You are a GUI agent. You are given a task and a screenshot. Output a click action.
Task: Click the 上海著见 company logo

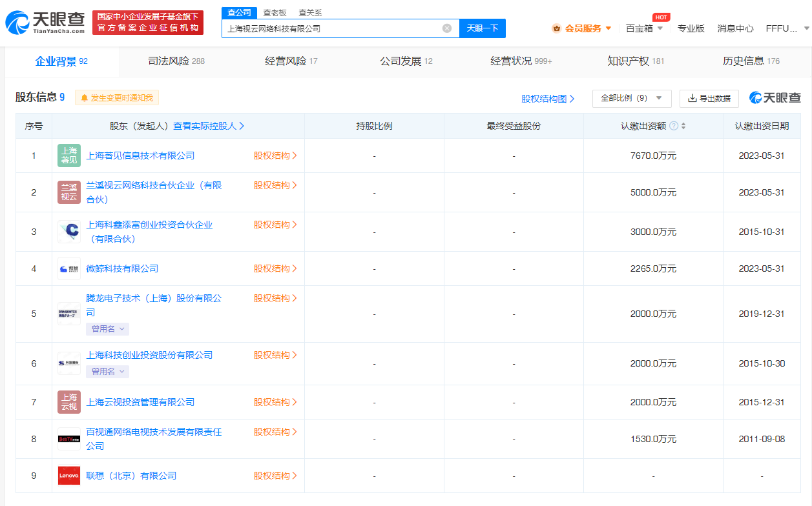69,156
